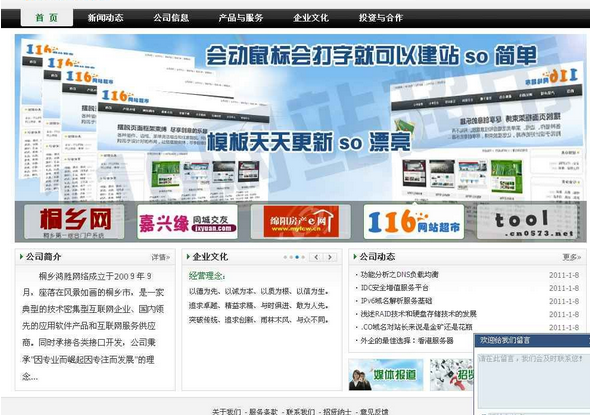Open the 首页 home tab

click(x=47, y=18)
